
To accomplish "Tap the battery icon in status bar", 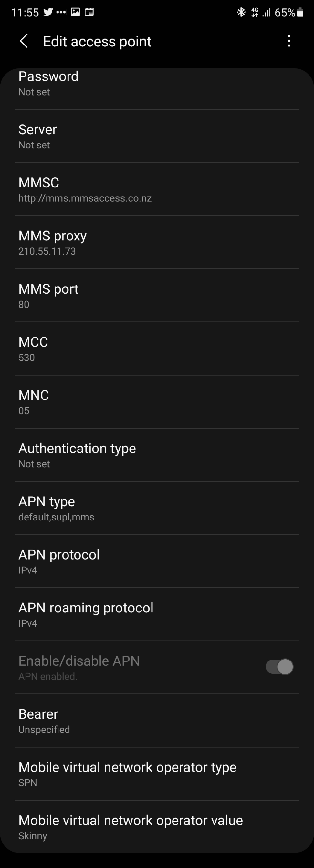I will (300, 13).
